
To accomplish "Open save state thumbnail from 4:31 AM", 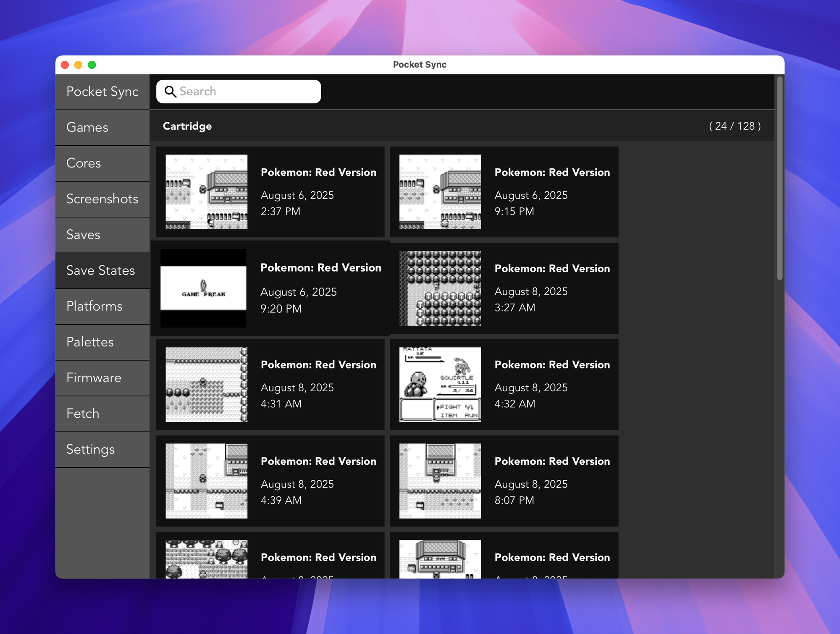I will [206, 385].
